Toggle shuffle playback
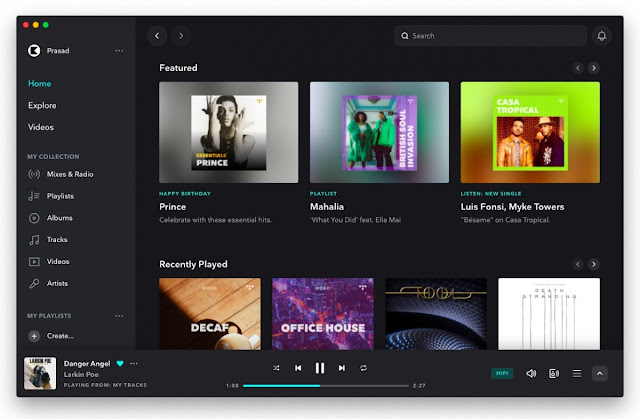The height and width of the screenshot is (419, 640). click(276, 368)
